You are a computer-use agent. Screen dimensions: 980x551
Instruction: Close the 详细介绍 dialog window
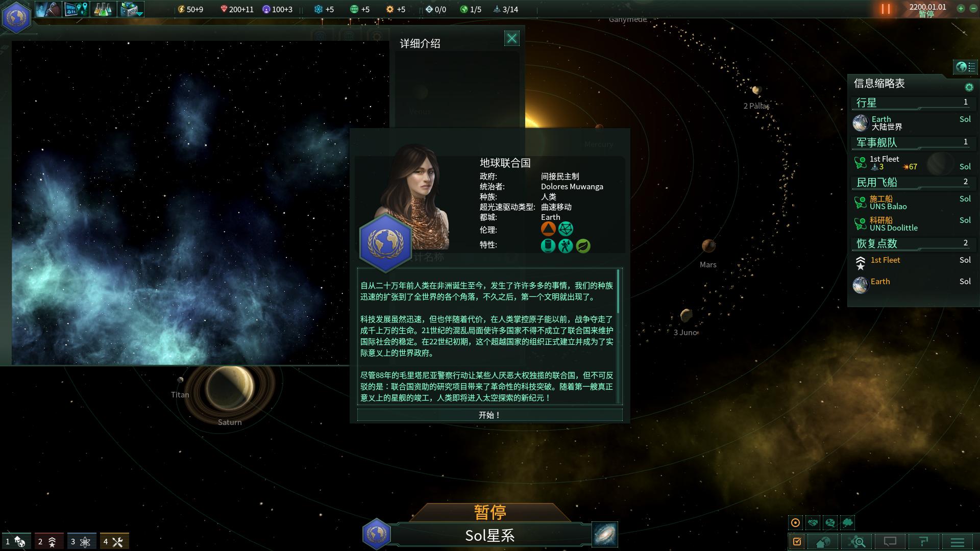(x=511, y=38)
